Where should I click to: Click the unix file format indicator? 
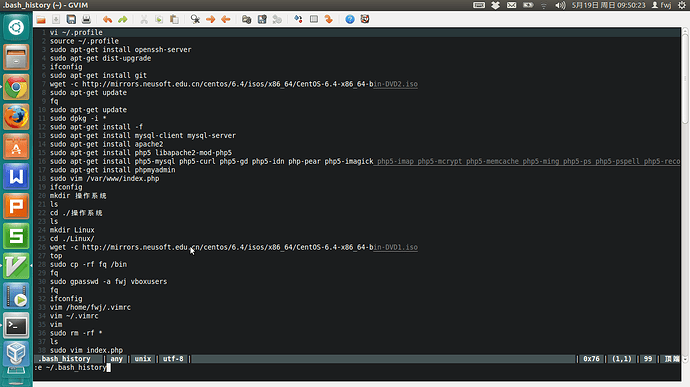pyautogui.click(x=143, y=359)
